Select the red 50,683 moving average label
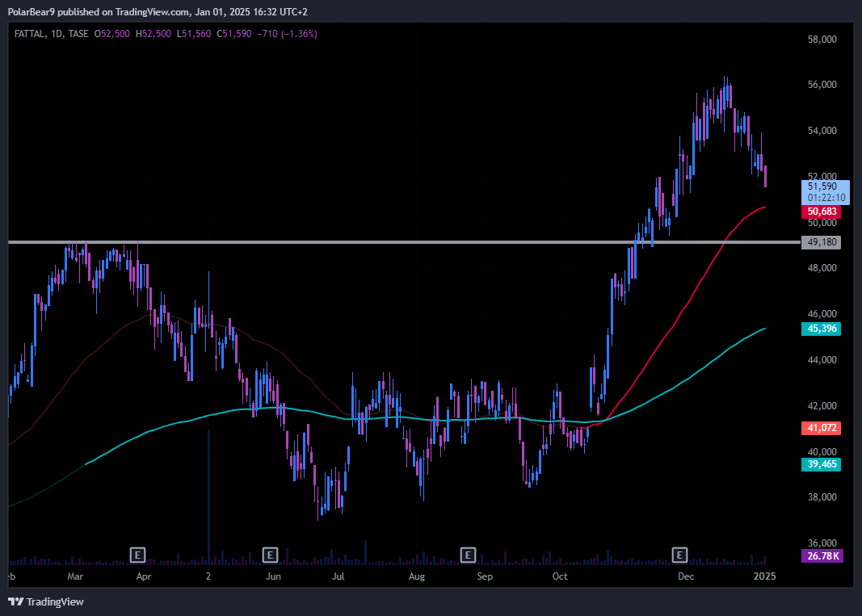Image resolution: width=862 pixels, height=616 pixels. (x=822, y=212)
